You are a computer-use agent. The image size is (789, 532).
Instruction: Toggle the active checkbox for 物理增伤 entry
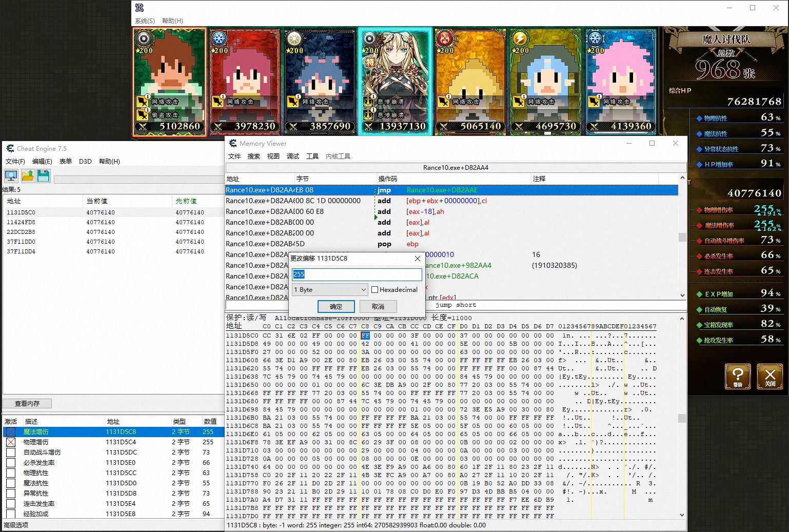(x=11, y=442)
